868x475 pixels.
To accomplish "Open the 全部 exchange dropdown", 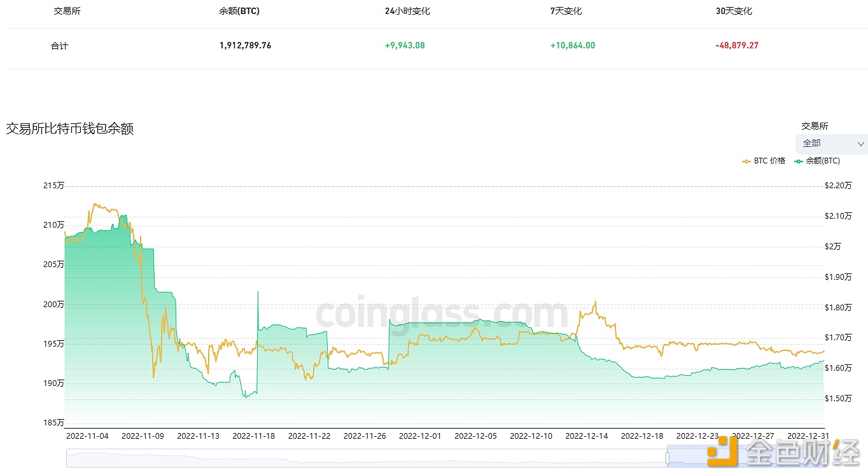I will point(830,144).
